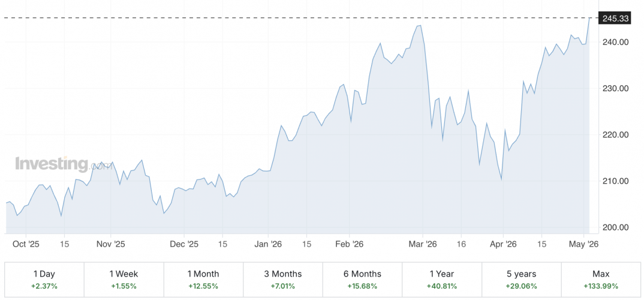Click the 245.33 current price label

tap(615, 18)
